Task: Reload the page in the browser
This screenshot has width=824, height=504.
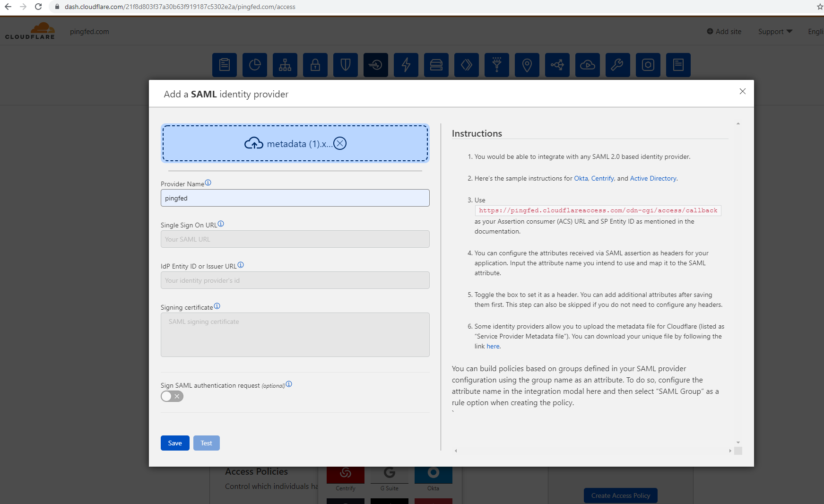Action: click(38, 7)
